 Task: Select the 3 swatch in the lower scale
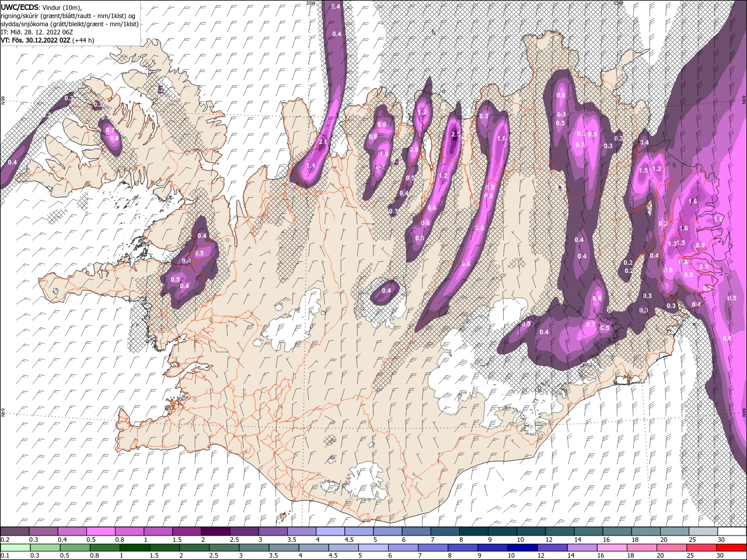(x=254, y=548)
